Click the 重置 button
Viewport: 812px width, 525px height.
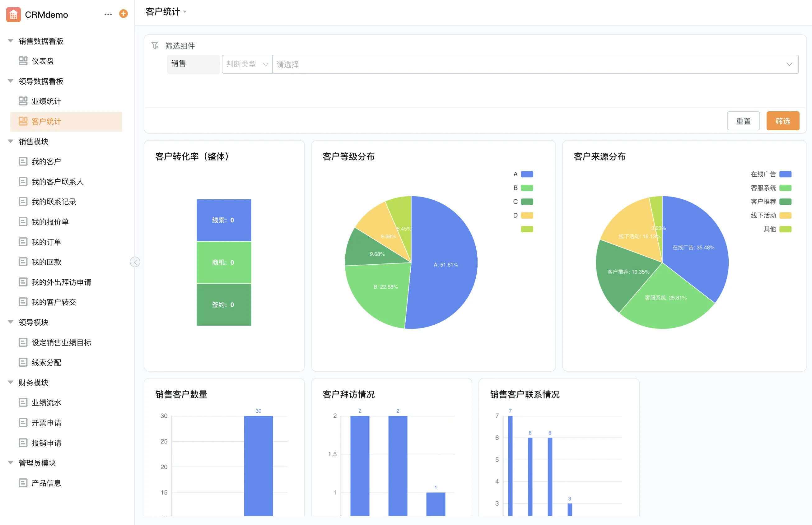[x=743, y=121]
